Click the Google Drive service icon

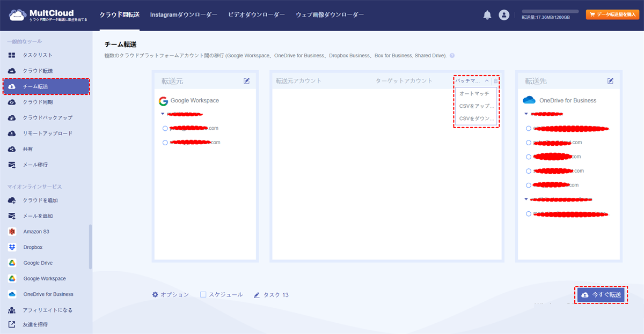tap(12, 263)
